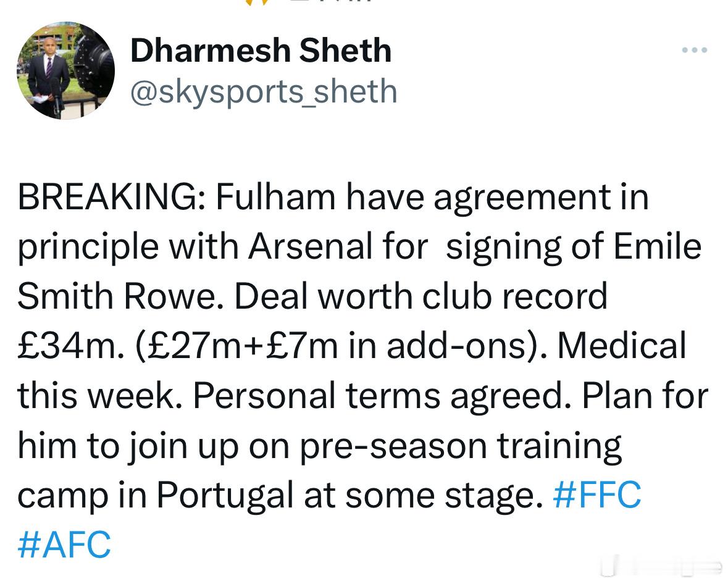Open the three-dot more options menu
728x584 pixels.
695,49
